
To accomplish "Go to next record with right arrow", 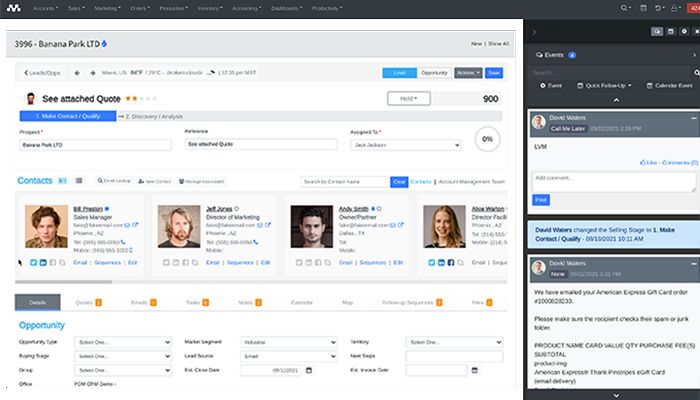I will point(92,73).
